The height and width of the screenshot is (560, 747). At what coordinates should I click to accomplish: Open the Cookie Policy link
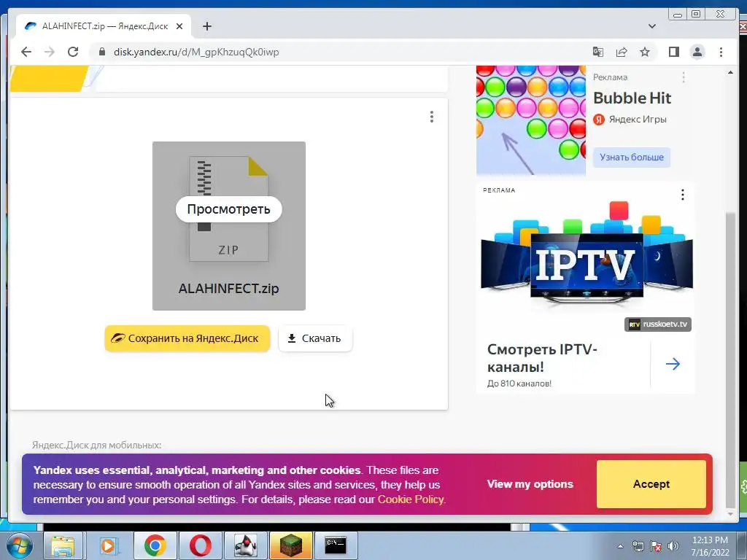[x=410, y=499]
